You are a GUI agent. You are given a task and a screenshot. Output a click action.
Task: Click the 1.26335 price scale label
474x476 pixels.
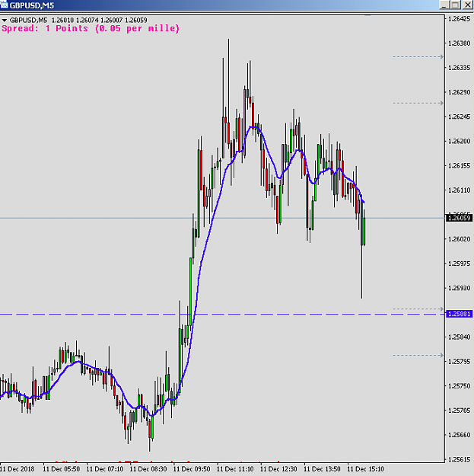coord(459,68)
